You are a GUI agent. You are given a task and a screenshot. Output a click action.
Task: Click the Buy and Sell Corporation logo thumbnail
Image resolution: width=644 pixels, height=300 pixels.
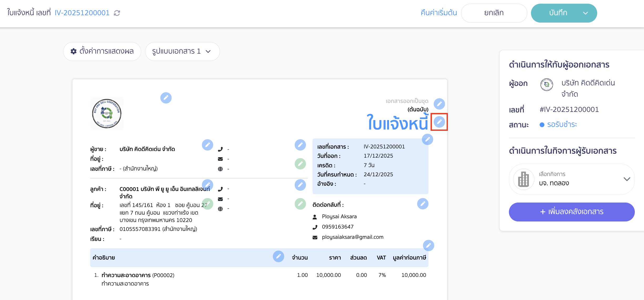click(107, 113)
